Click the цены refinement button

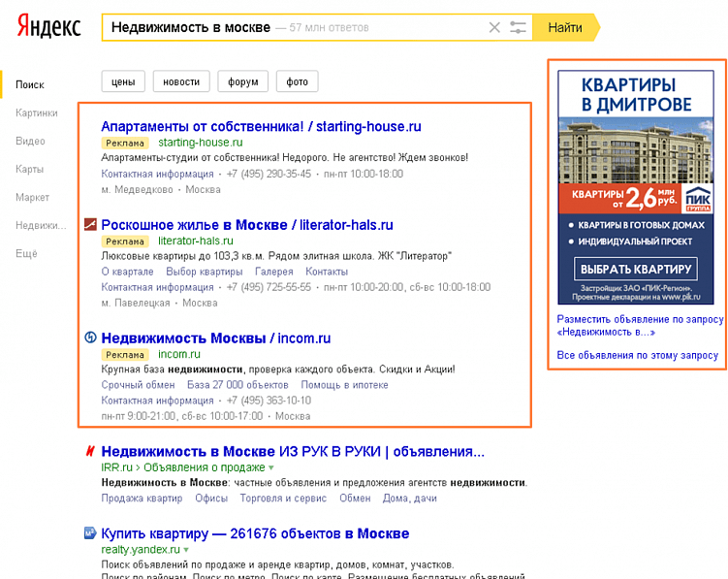[123, 81]
